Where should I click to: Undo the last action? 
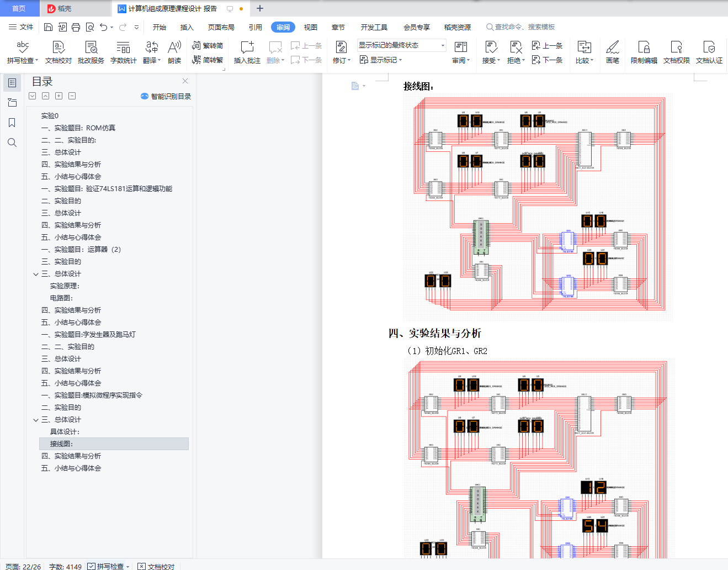pyautogui.click(x=103, y=27)
